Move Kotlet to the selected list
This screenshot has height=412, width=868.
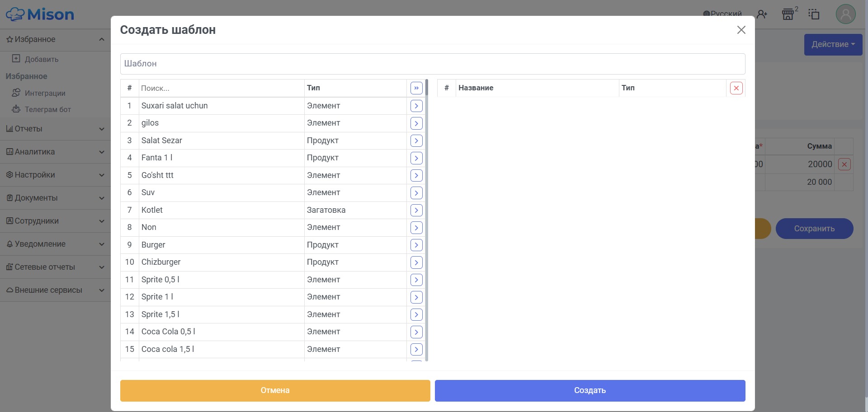pos(416,210)
